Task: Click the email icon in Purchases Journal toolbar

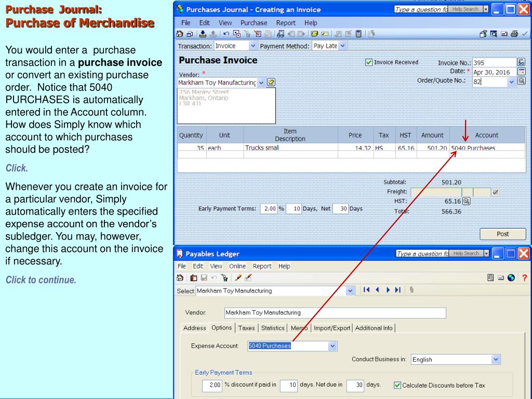Action: tap(504, 34)
